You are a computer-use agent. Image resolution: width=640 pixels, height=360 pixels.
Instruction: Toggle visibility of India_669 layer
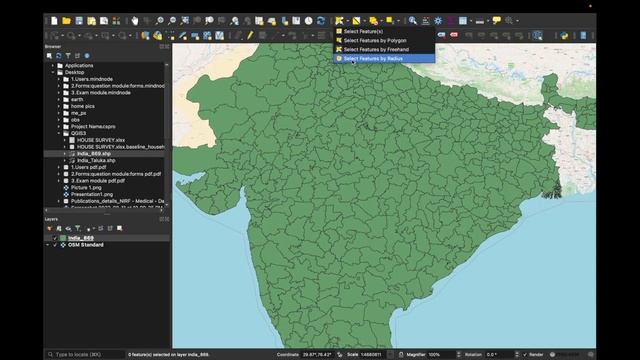click(55, 238)
